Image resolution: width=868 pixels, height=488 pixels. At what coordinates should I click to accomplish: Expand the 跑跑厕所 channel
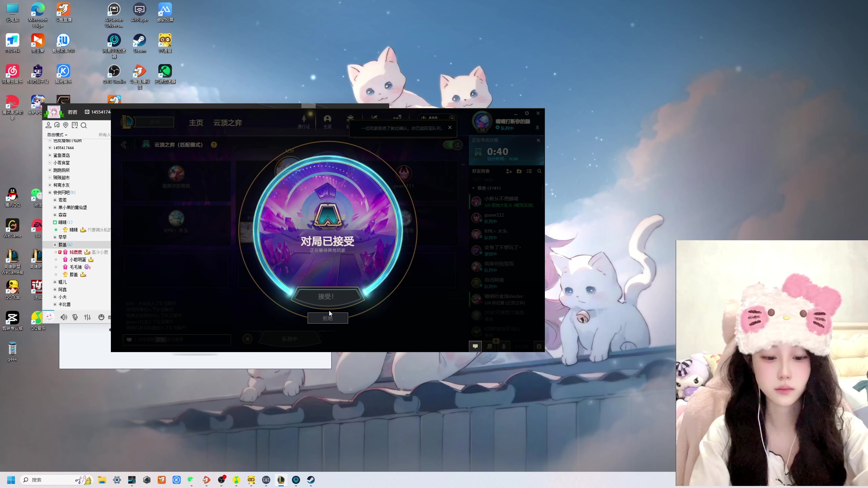point(50,170)
